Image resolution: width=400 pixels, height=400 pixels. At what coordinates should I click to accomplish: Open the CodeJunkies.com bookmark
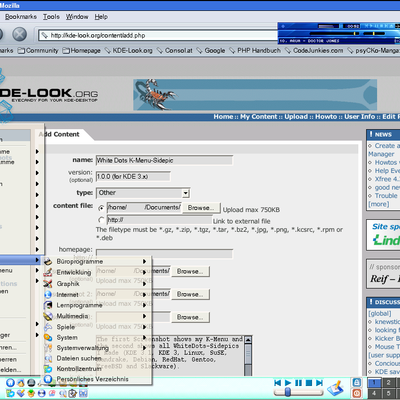pos(314,51)
